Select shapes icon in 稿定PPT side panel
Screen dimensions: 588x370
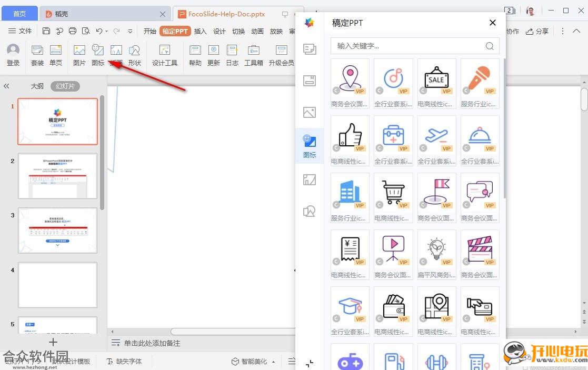[310, 211]
